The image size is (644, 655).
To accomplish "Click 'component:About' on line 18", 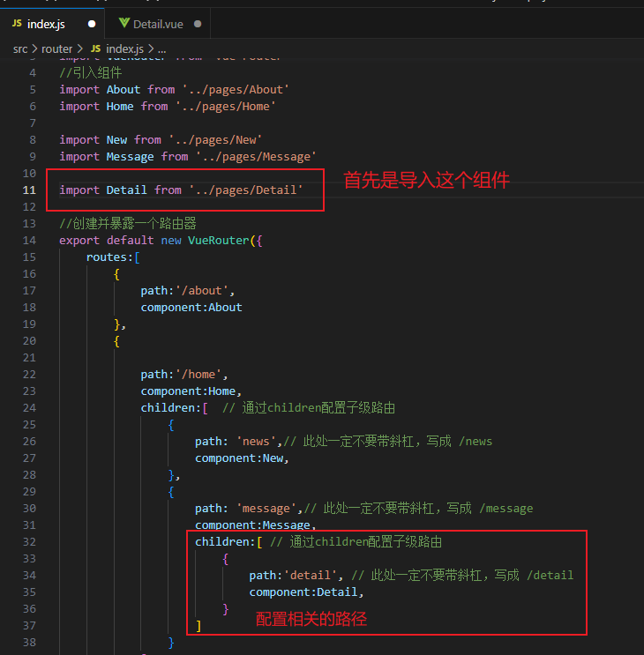I will point(191,308).
